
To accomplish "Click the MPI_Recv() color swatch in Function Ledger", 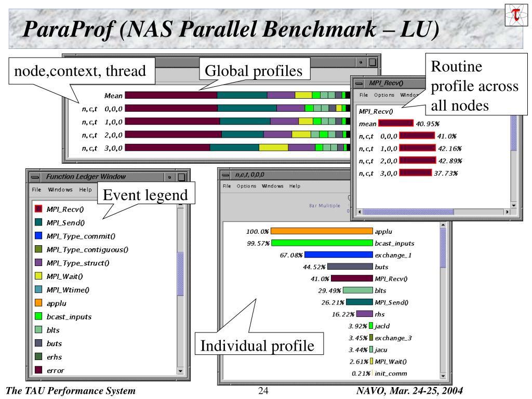I will pos(38,209).
